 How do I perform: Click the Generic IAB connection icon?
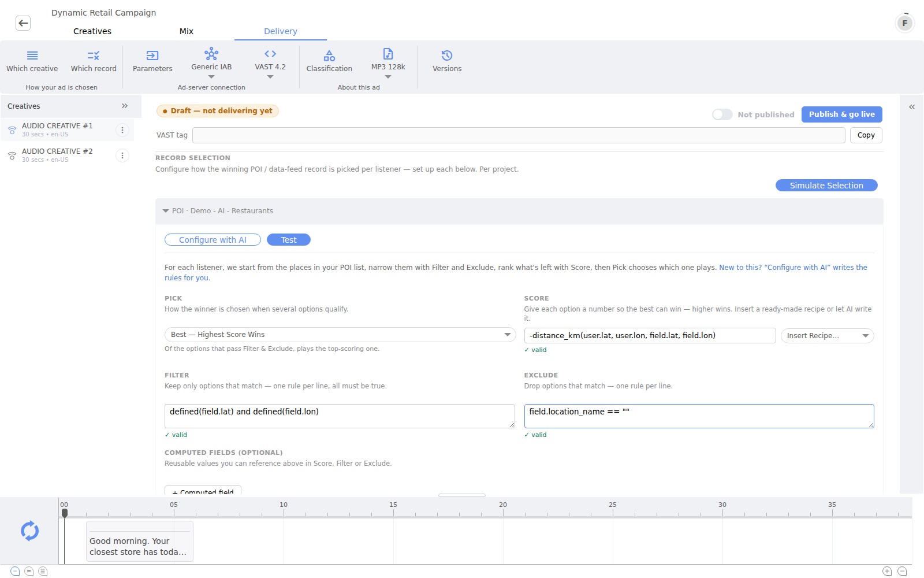click(x=211, y=54)
